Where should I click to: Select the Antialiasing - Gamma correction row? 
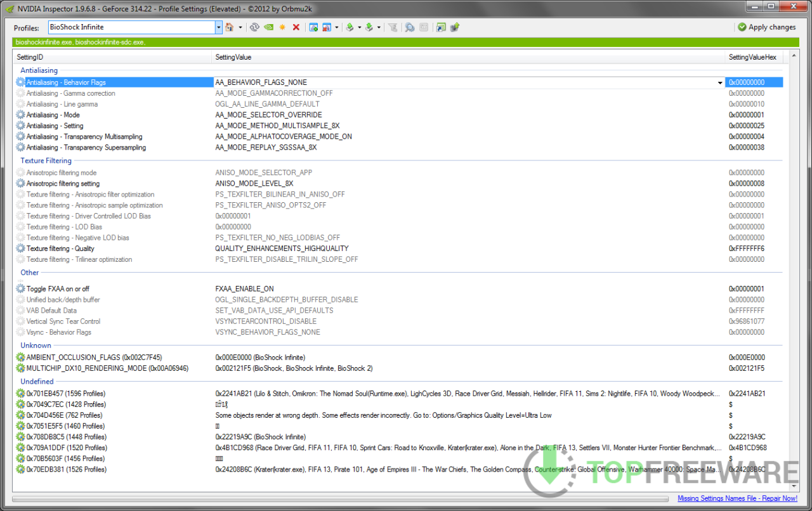coord(398,93)
